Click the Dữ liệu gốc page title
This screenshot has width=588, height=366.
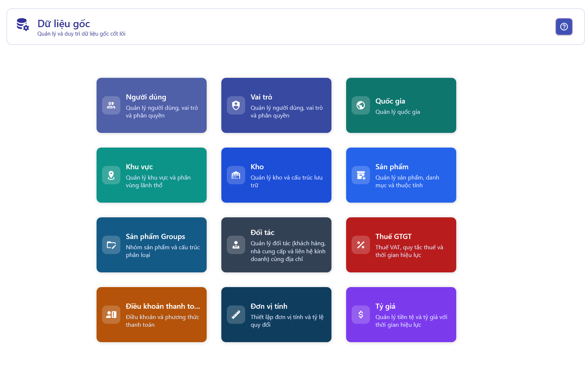pyautogui.click(x=63, y=23)
